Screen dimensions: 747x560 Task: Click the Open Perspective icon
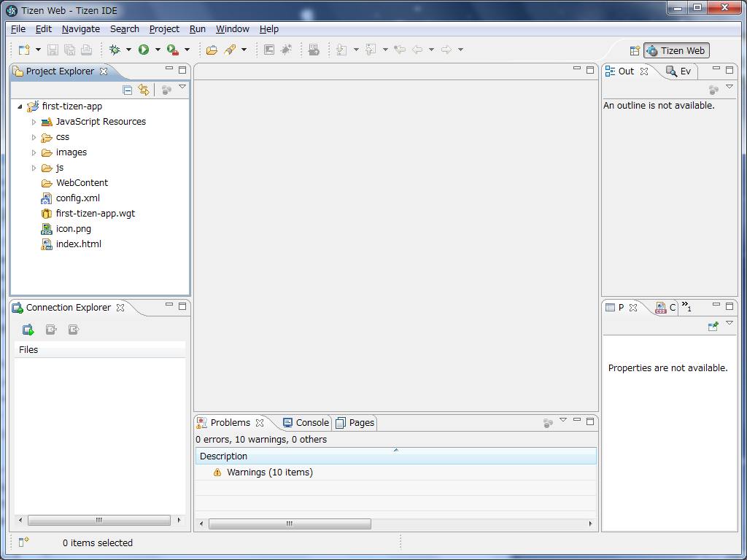[x=635, y=50]
